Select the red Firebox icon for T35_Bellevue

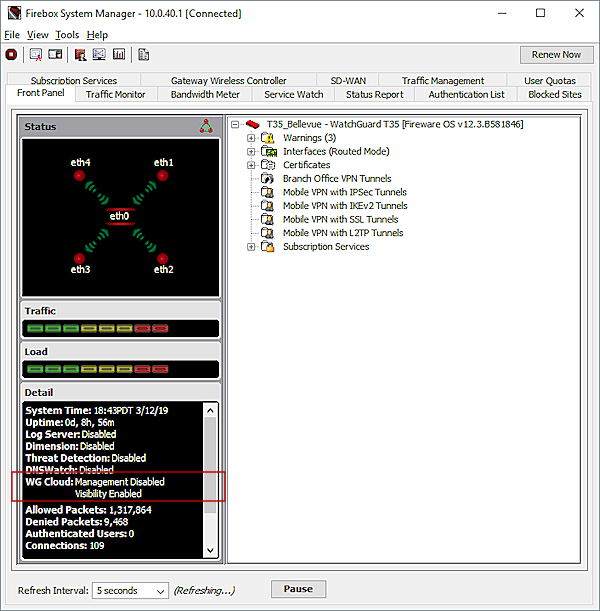[253, 125]
